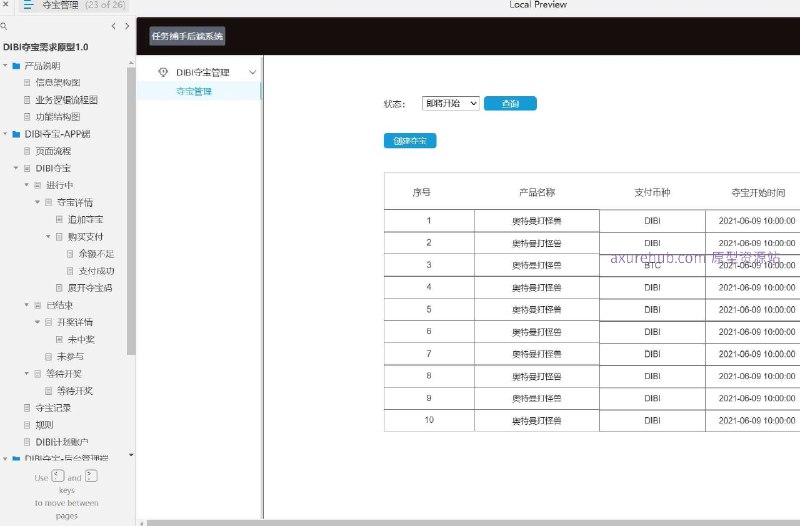Open the 展开夺宝码 page
Image resolution: width=800 pixels, height=526 pixels.
click(90, 288)
